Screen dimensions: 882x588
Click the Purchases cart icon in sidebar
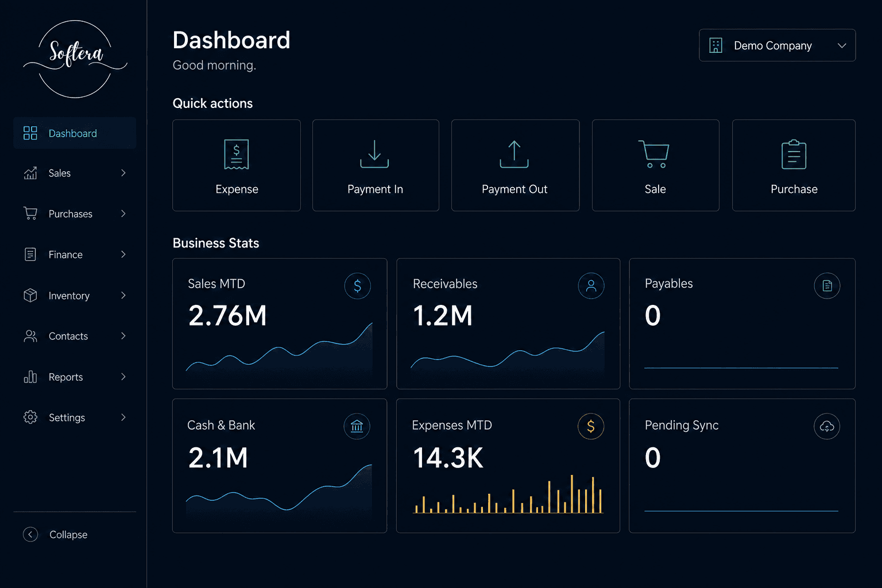pos(30,214)
